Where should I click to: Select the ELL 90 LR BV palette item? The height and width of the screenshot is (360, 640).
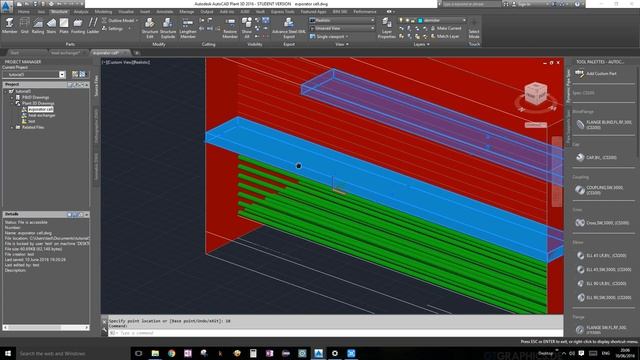(601, 283)
